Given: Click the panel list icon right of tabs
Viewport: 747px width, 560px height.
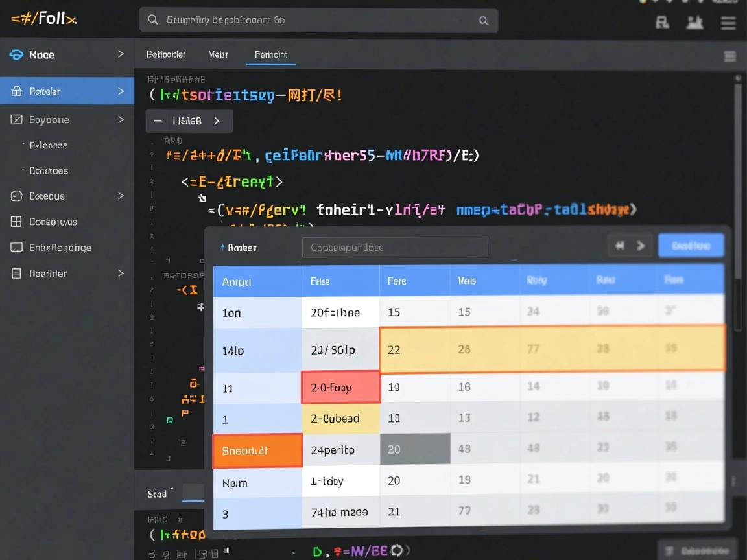Looking at the screenshot, I should click(729, 56).
